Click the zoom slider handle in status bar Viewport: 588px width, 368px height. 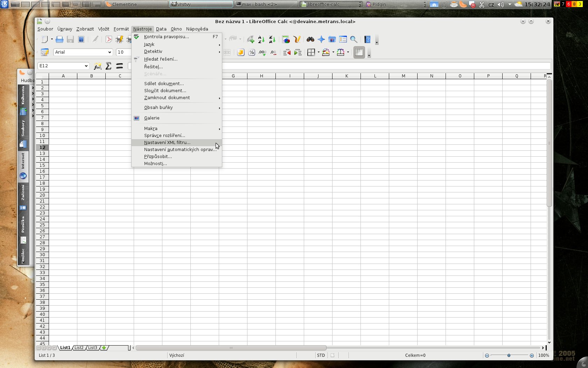point(509,355)
